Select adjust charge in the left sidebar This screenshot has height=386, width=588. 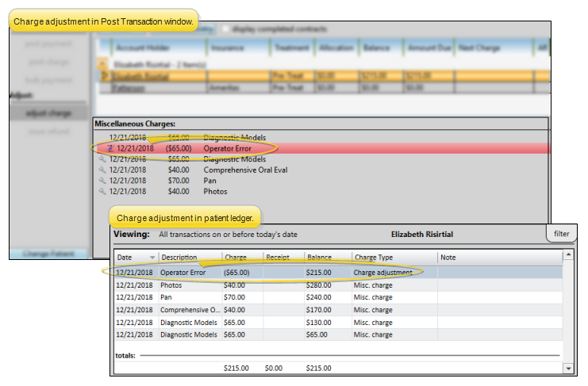point(48,113)
